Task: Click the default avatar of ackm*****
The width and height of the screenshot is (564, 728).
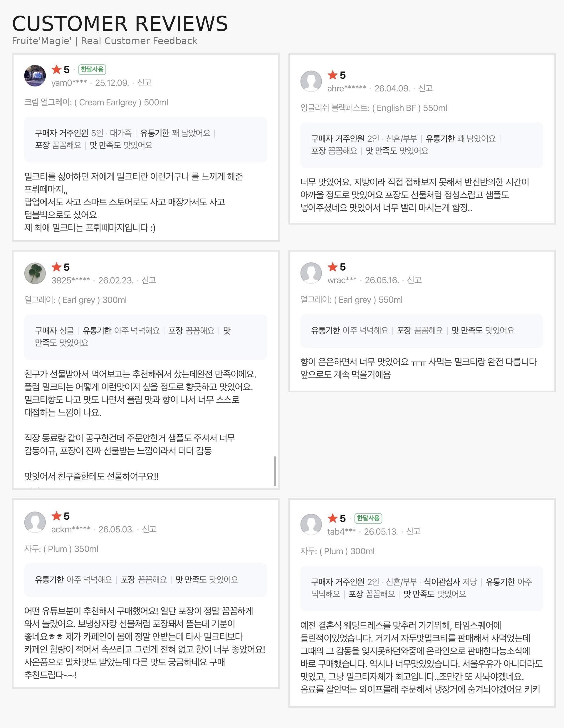Action: coord(35,522)
